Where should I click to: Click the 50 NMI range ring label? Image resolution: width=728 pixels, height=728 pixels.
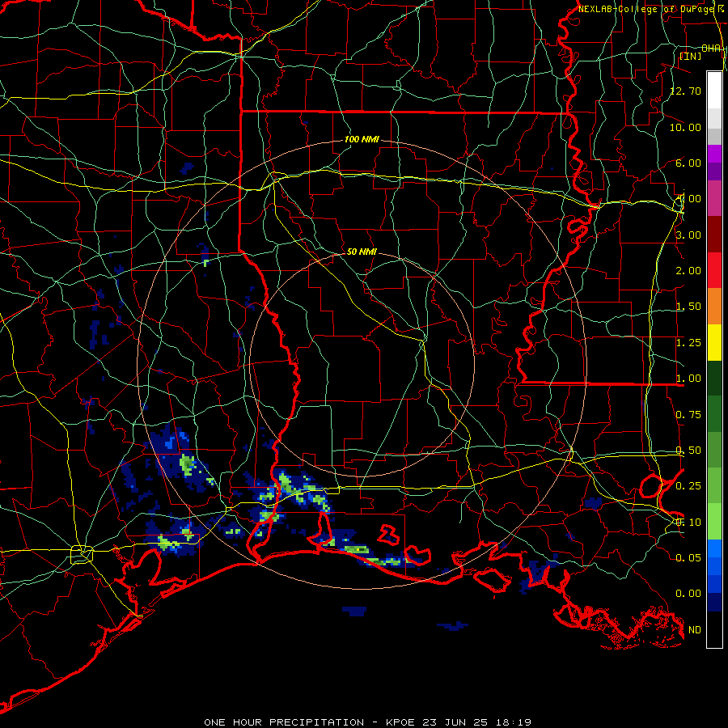(x=362, y=252)
